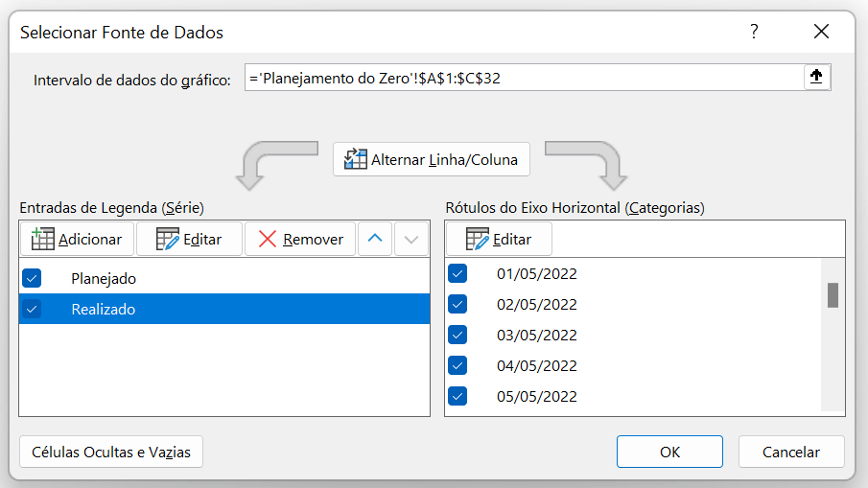Viewport: 868px width, 488px height.
Task: Click the Cancelar button
Action: [790, 452]
